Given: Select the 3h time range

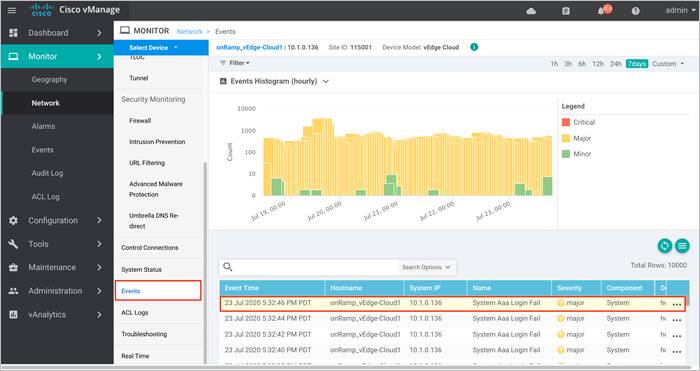Looking at the screenshot, I should (568, 64).
